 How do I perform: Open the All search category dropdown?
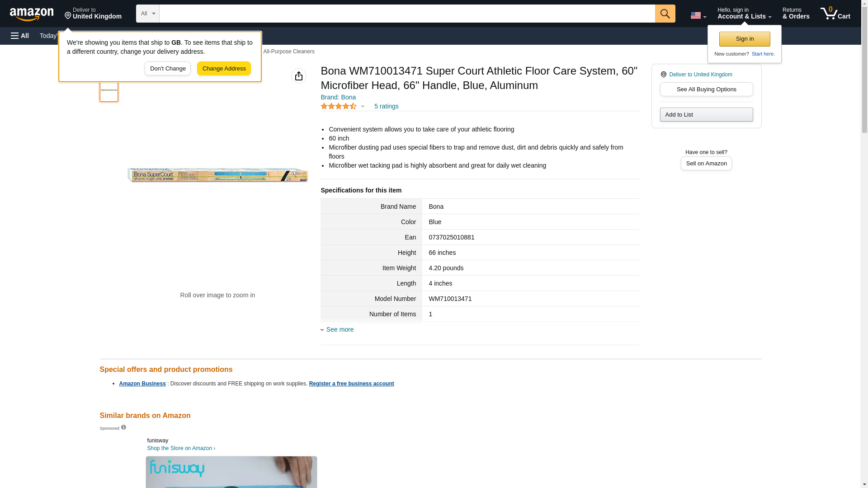147,14
